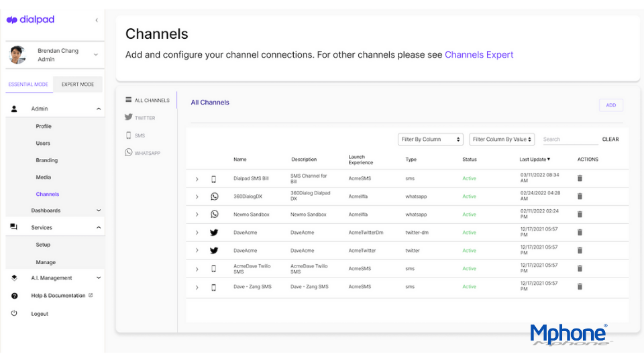Click the Dialpad SMS Bill name cell

[251, 178]
